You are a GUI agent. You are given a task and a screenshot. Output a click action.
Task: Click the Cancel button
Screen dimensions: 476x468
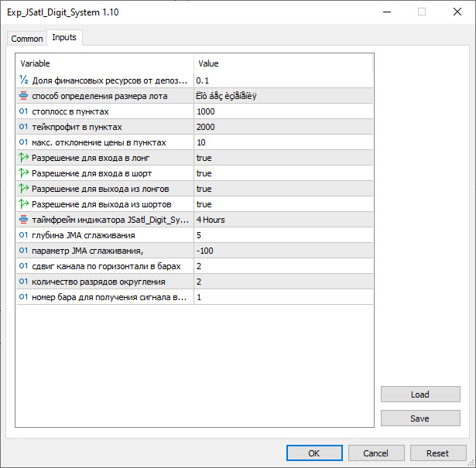(x=376, y=453)
